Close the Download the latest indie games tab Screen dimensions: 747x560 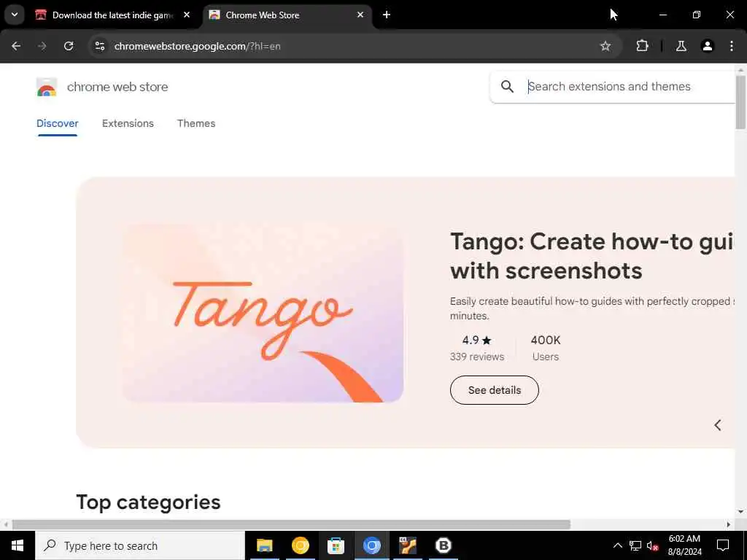click(187, 15)
